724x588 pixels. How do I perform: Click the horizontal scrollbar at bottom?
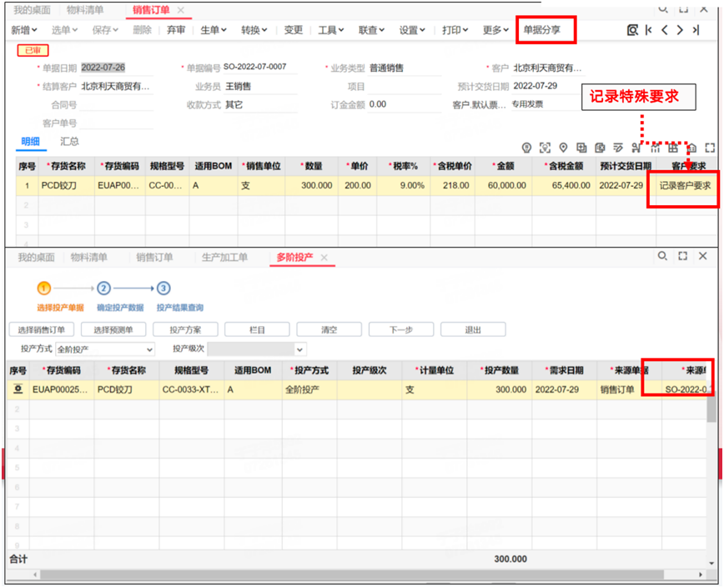click(x=350, y=575)
